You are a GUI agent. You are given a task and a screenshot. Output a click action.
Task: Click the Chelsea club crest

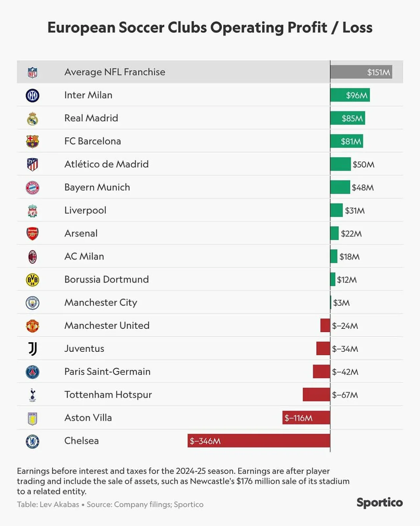pyautogui.click(x=33, y=441)
